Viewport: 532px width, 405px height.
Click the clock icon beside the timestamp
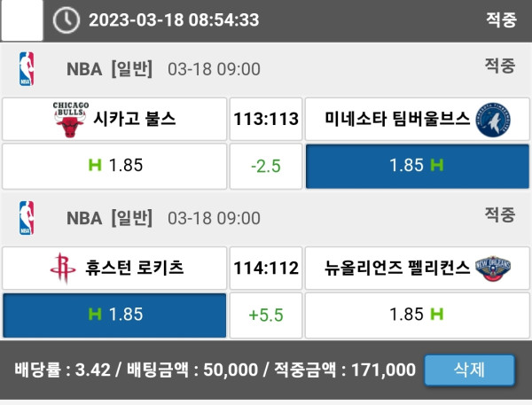pos(66,20)
